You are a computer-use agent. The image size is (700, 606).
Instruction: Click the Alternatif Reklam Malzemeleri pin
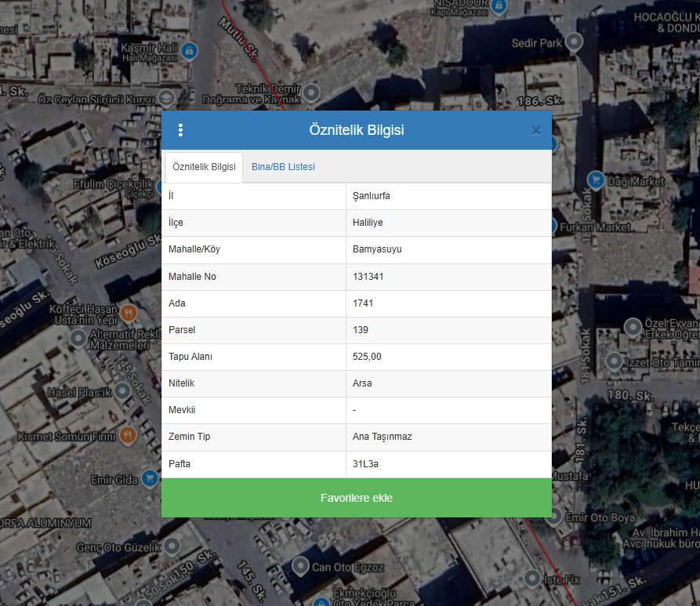point(78,338)
